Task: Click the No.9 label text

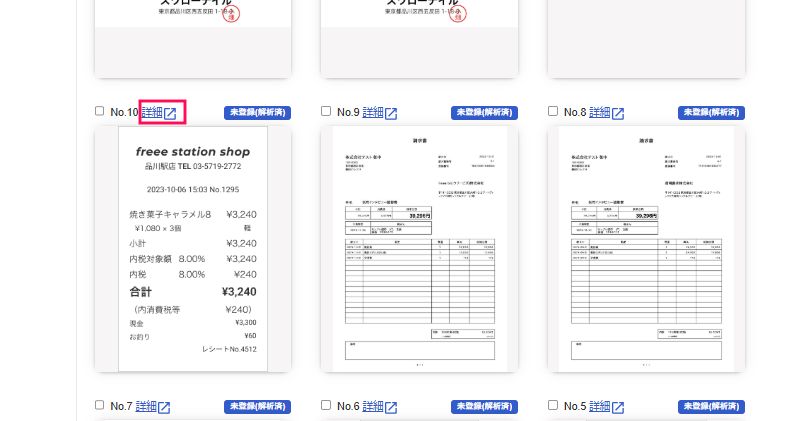Action: 348,112
